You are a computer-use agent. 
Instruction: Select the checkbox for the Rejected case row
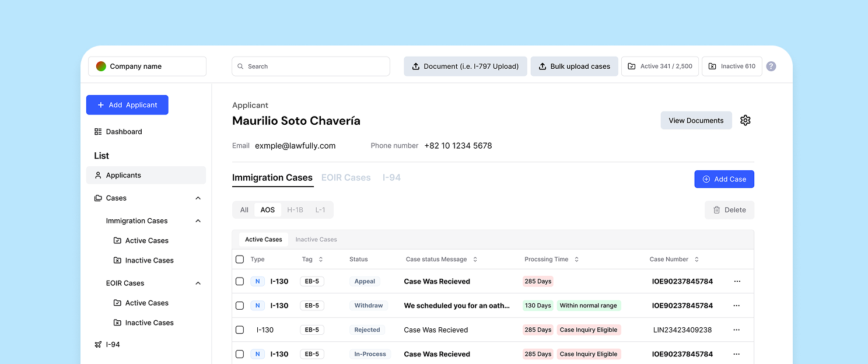click(x=240, y=330)
